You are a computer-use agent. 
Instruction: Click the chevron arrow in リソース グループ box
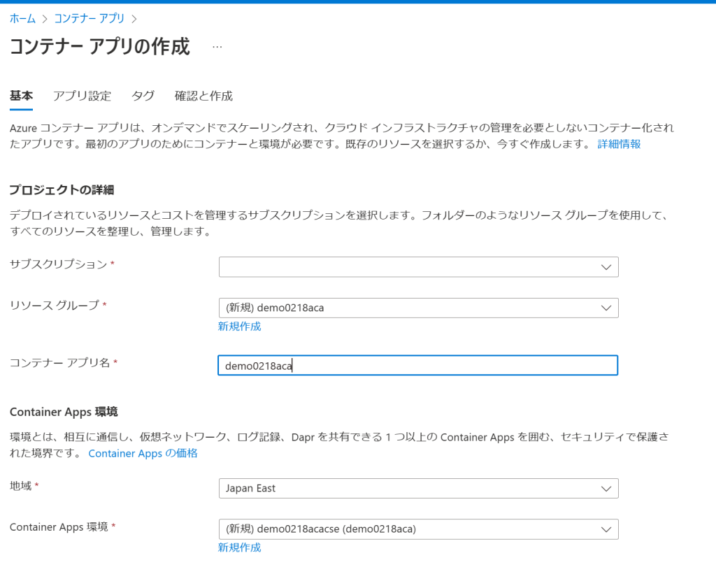click(x=606, y=308)
